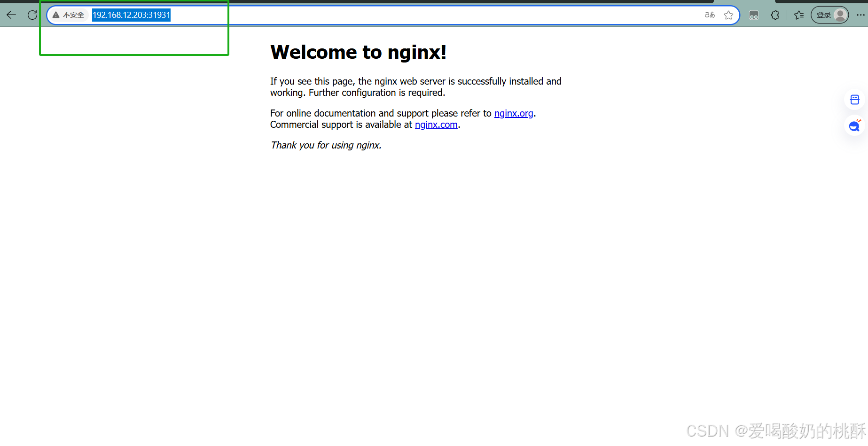This screenshot has width=868, height=446.
Task: Click the text Thank you for using nginx.
Action: (326, 145)
